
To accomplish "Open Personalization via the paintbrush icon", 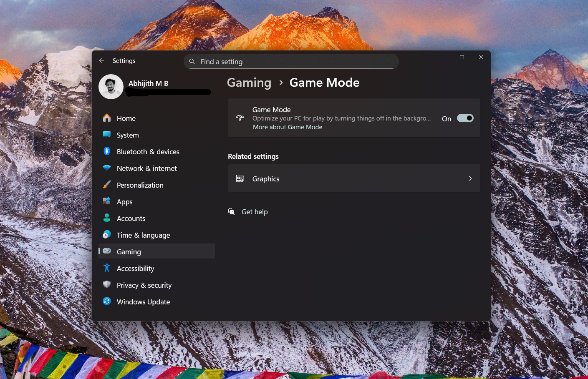I will tap(107, 185).
